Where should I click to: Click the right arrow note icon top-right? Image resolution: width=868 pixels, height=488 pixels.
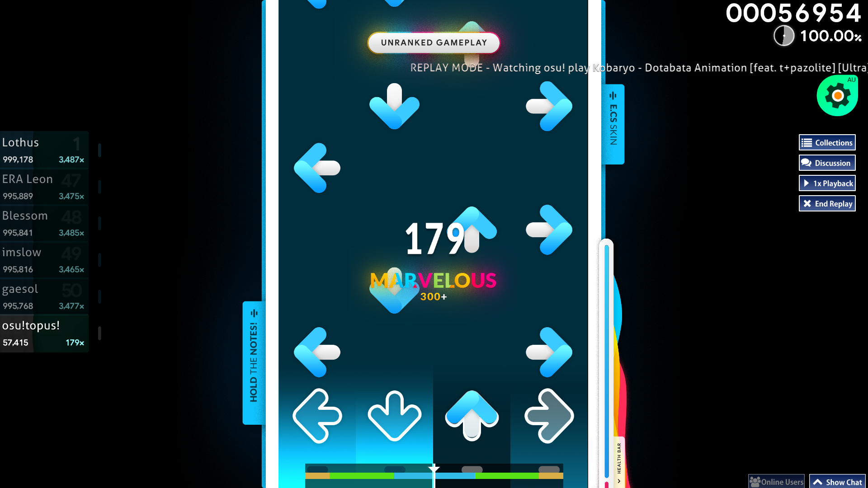[548, 107]
